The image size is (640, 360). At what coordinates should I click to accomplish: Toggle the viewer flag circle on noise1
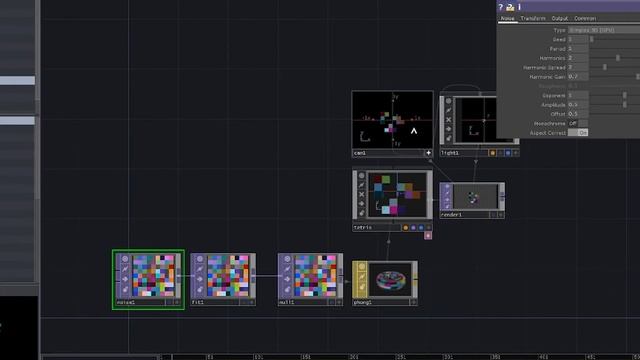pos(125,259)
